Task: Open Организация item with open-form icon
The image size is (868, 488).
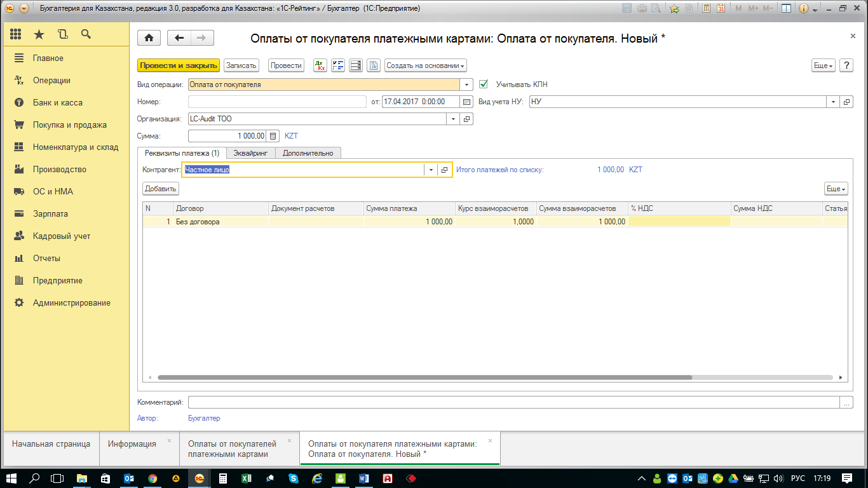Action: coord(466,119)
